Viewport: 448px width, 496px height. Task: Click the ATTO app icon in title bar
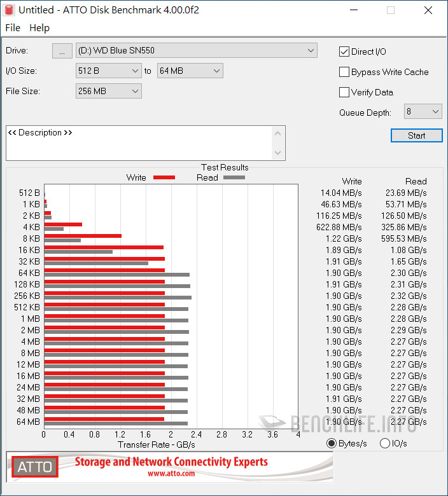[x=8, y=10]
